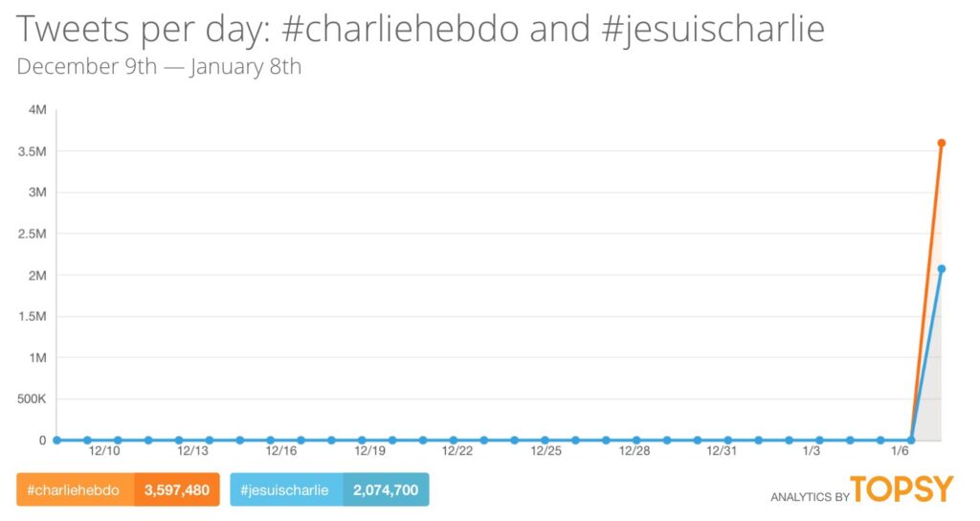Select the 12/25 date label
The height and width of the screenshot is (521, 980).
click(x=546, y=451)
